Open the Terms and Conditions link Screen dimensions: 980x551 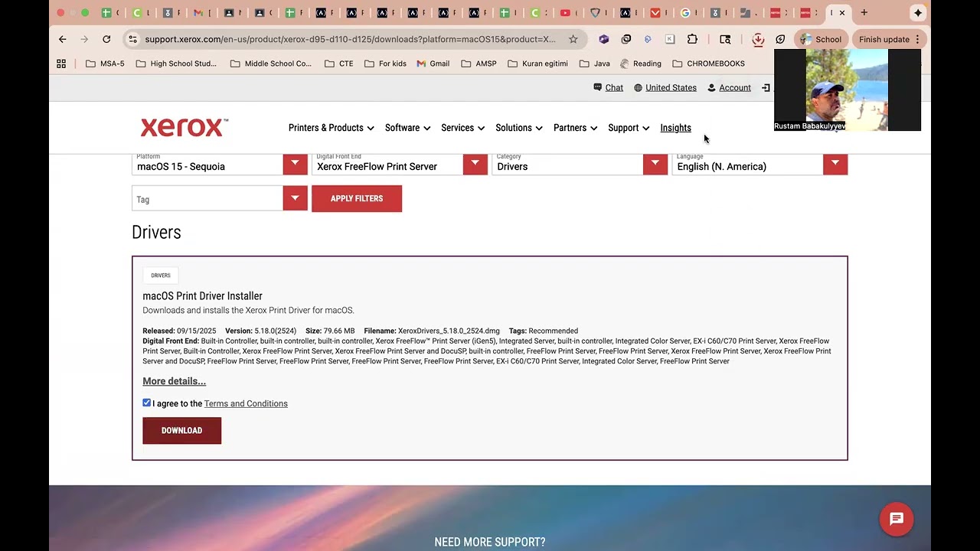[x=246, y=403]
